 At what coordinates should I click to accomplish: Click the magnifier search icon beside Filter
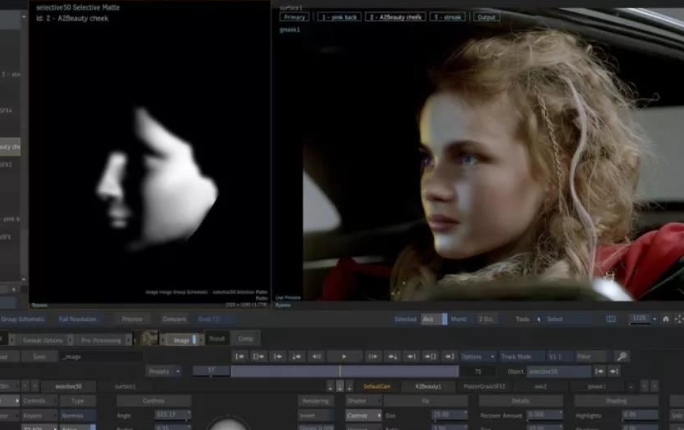coord(622,357)
